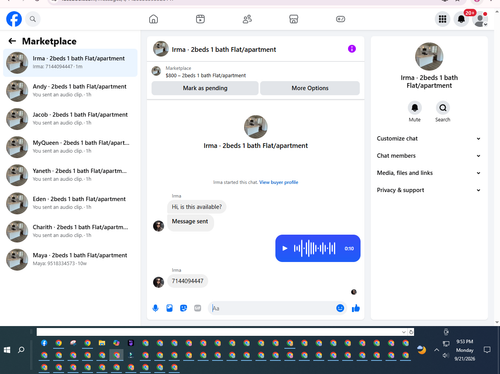
Task: Click back arrow next to Marketplace
Action: pos(12,41)
